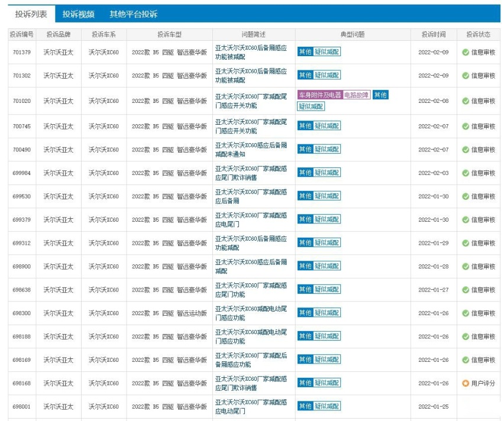504x421 pixels.
Task: Select the green check icon for complaint 701020
Action: pyautogui.click(x=466, y=101)
